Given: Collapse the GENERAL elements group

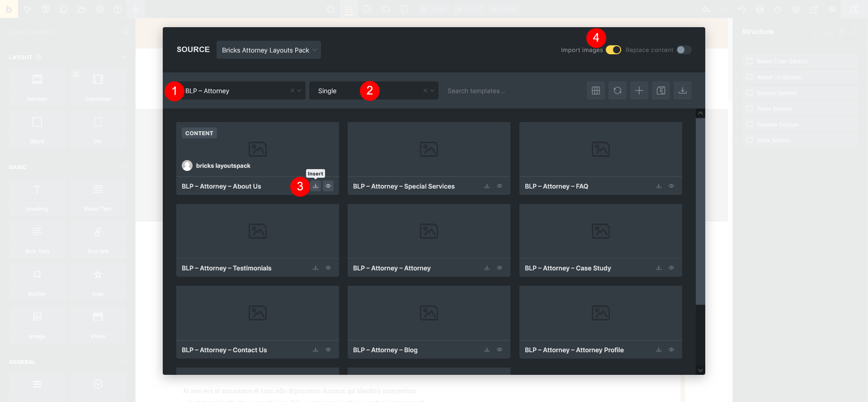Looking at the screenshot, I should (x=123, y=362).
